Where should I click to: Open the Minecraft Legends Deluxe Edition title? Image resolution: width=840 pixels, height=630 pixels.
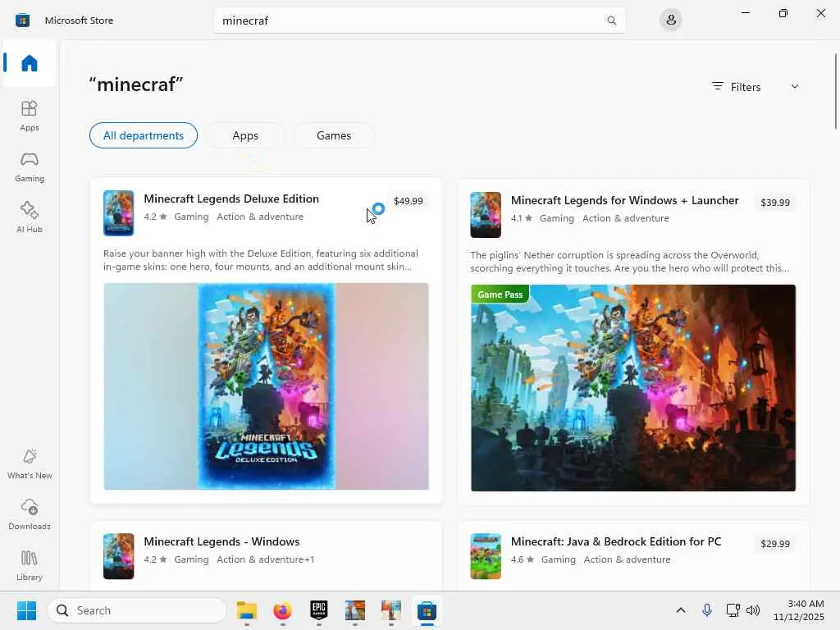pyautogui.click(x=231, y=199)
